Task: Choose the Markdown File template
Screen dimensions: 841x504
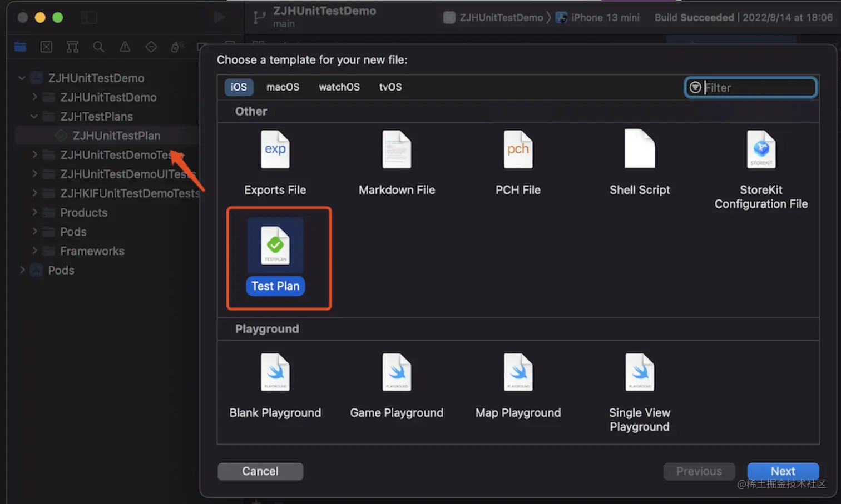Action: [397, 149]
